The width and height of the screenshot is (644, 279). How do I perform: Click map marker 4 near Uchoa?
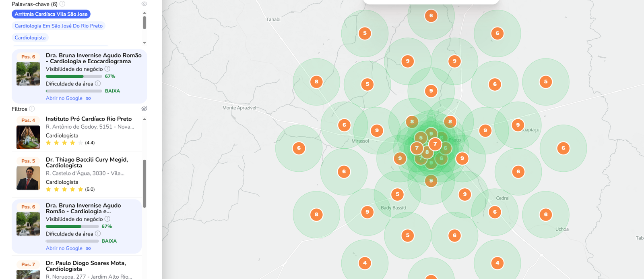pos(497,263)
